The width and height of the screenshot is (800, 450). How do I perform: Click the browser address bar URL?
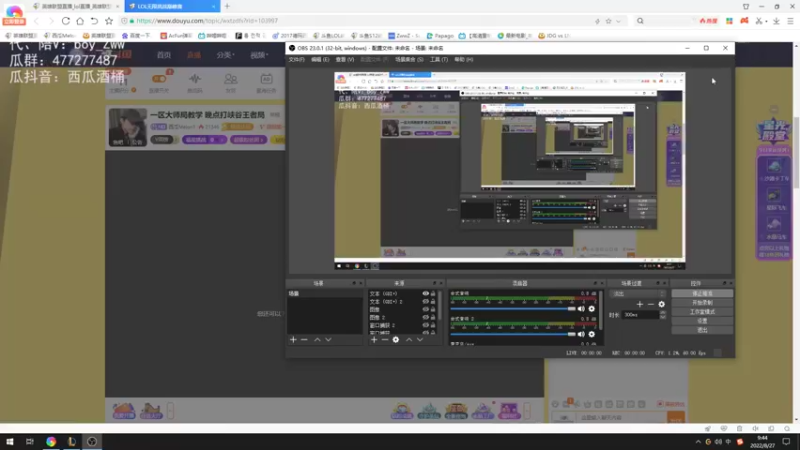207,21
